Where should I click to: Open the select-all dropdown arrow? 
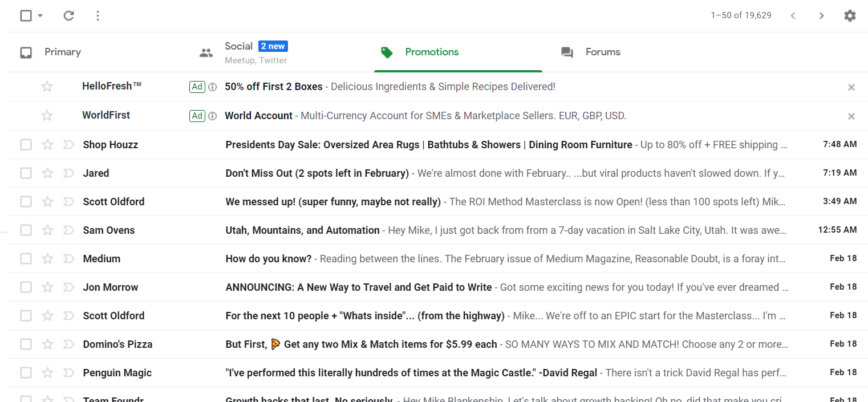(40, 15)
